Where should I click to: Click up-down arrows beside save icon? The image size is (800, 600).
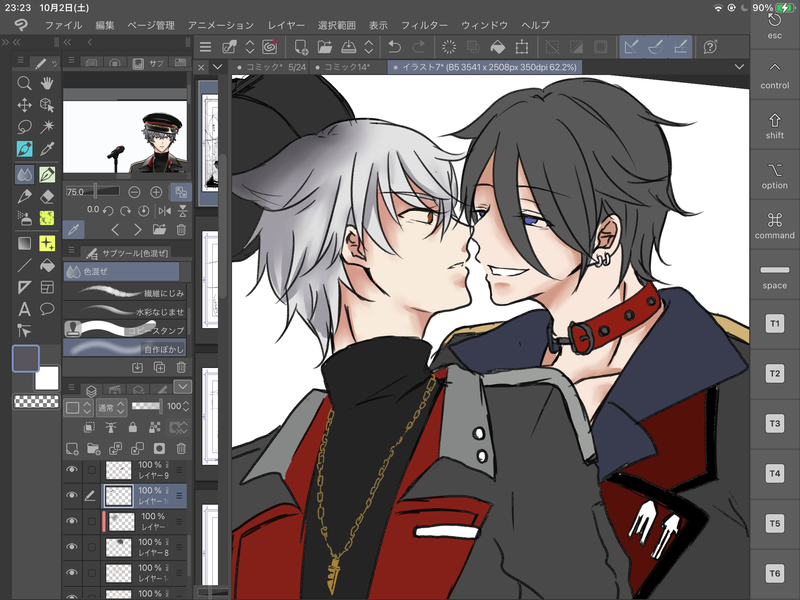tap(369, 47)
